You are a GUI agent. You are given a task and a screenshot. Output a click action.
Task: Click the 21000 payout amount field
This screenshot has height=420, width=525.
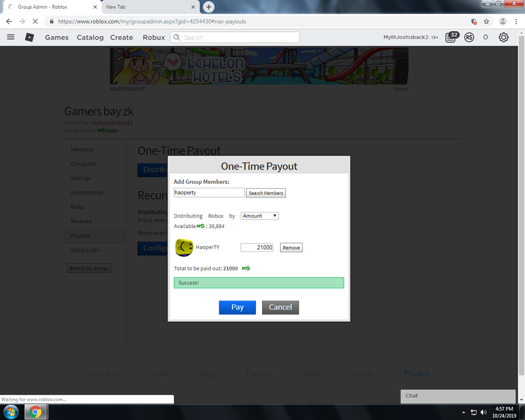pyautogui.click(x=257, y=248)
